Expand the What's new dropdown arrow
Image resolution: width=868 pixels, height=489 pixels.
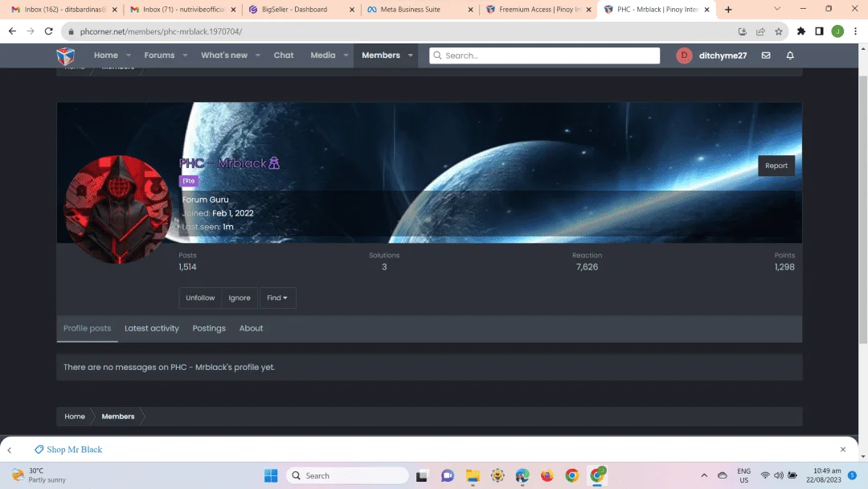point(257,55)
